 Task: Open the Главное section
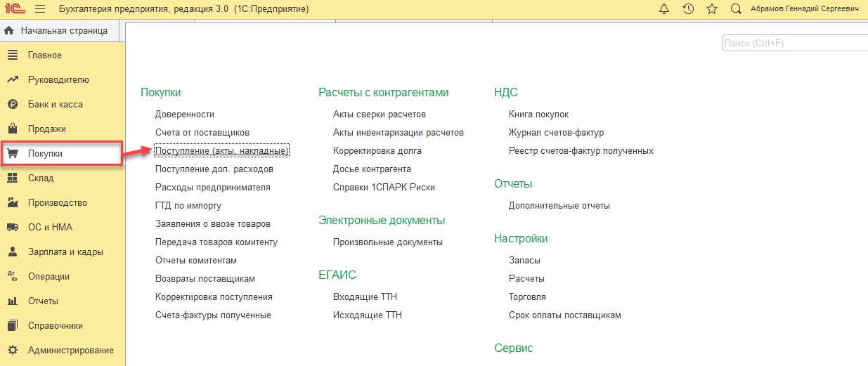coord(45,55)
